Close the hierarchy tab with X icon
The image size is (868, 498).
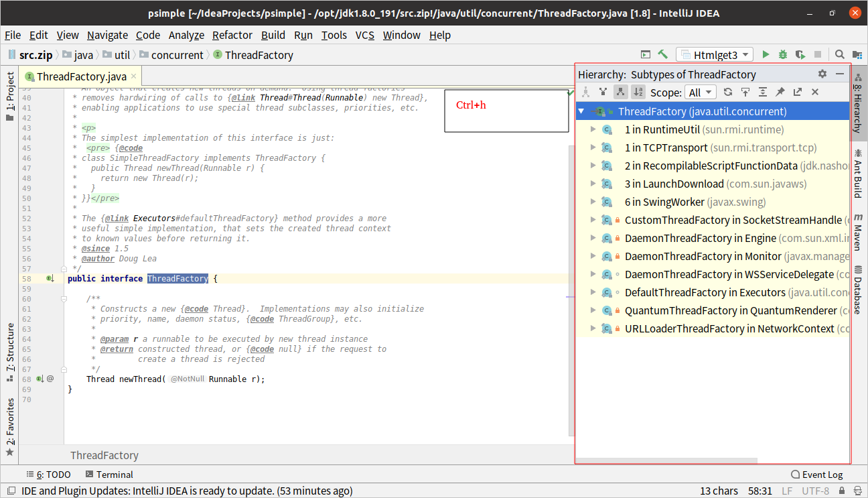(x=815, y=92)
